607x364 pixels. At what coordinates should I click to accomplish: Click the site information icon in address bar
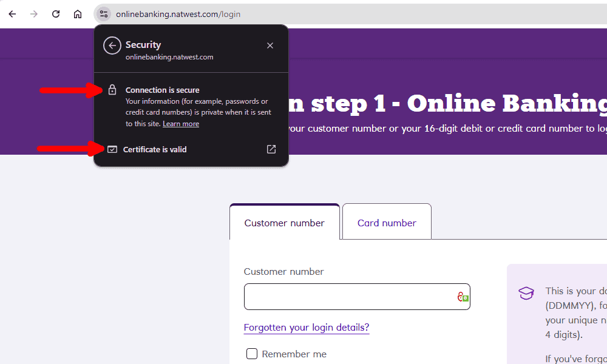[103, 15]
